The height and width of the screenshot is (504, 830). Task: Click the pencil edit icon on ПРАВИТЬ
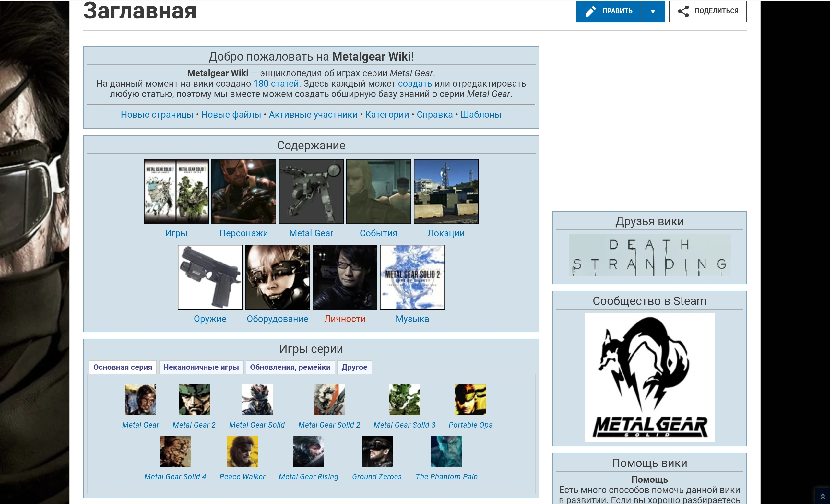pyautogui.click(x=590, y=11)
